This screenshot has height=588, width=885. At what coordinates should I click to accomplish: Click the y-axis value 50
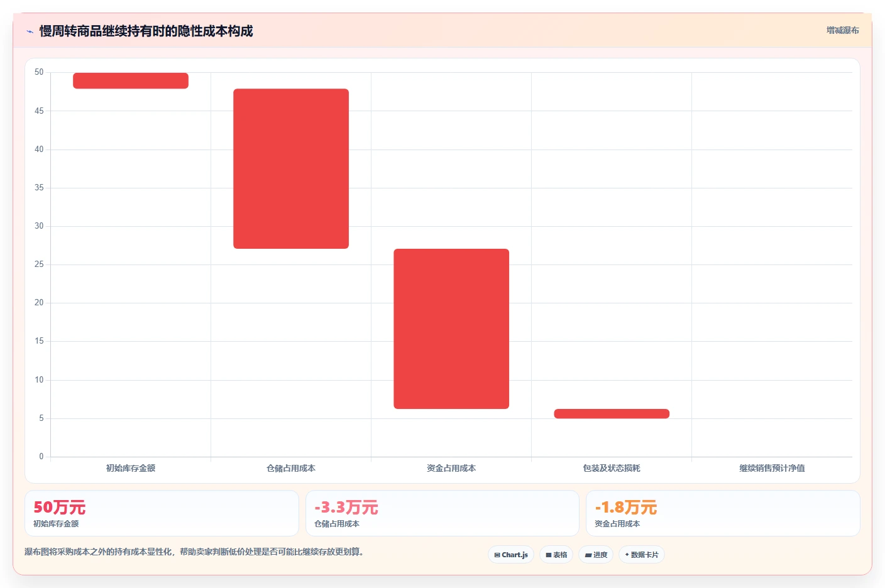tap(39, 72)
